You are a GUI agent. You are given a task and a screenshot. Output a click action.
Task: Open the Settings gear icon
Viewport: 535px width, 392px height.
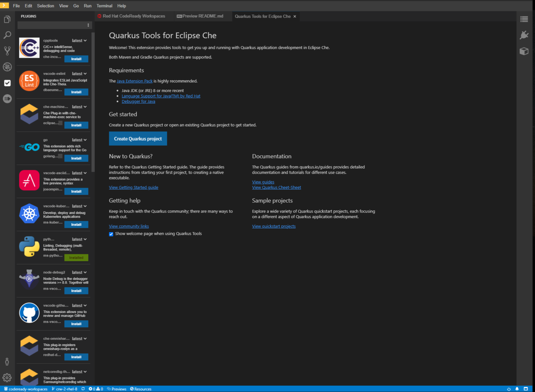pyautogui.click(x=7, y=378)
